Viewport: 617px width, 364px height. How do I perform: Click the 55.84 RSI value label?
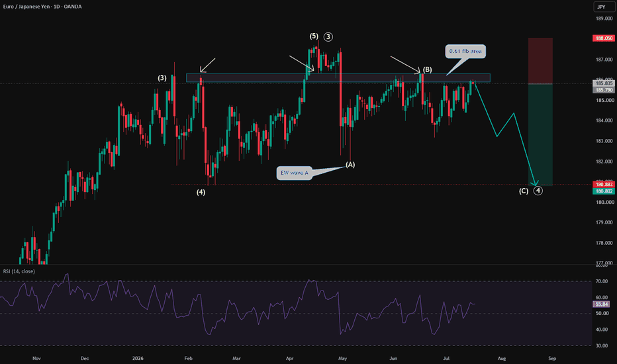point(601,304)
